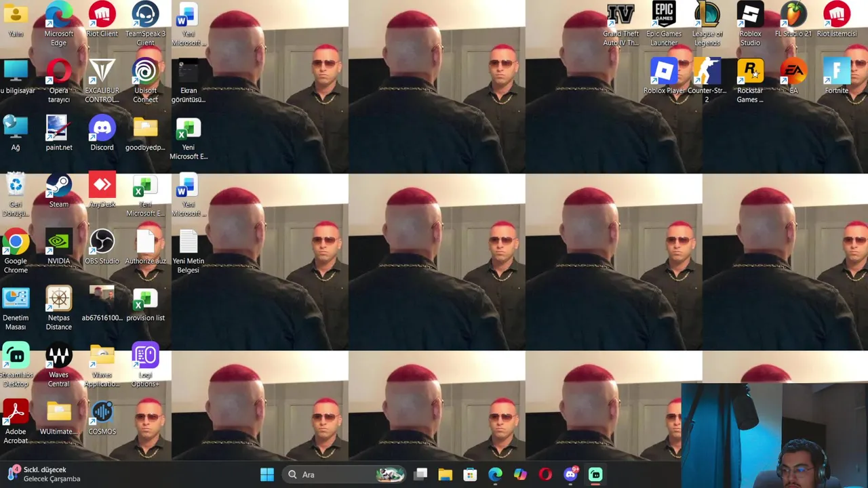Screen dimensions: 868x488
Task: Select provision list Excel file
Action: coord(145,304)
